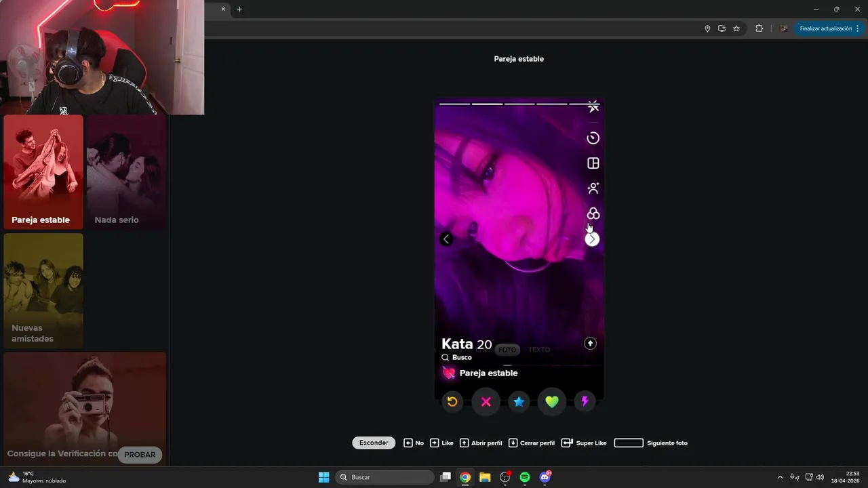
Task: Click the heart-arrow Pareja estable icon
Action: pos(449,373)
